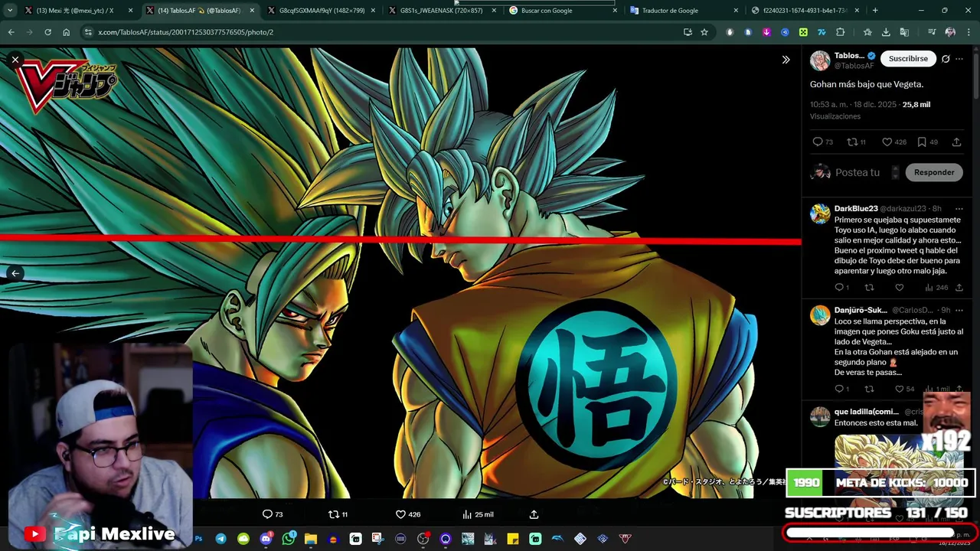The height and width of the screenshot is (551, 980).
Task: Open the pink downloader extension icon
Action: [x=766, y=32]
